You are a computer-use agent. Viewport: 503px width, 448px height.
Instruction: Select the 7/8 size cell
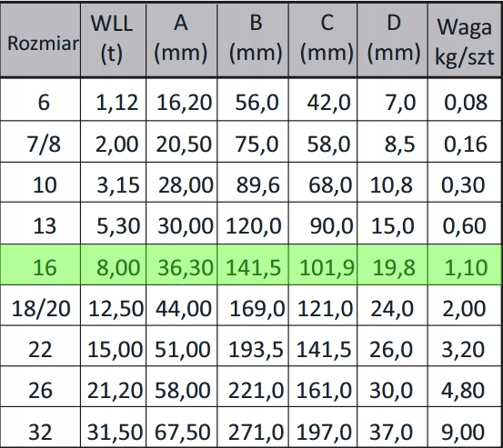coord(40,142)
